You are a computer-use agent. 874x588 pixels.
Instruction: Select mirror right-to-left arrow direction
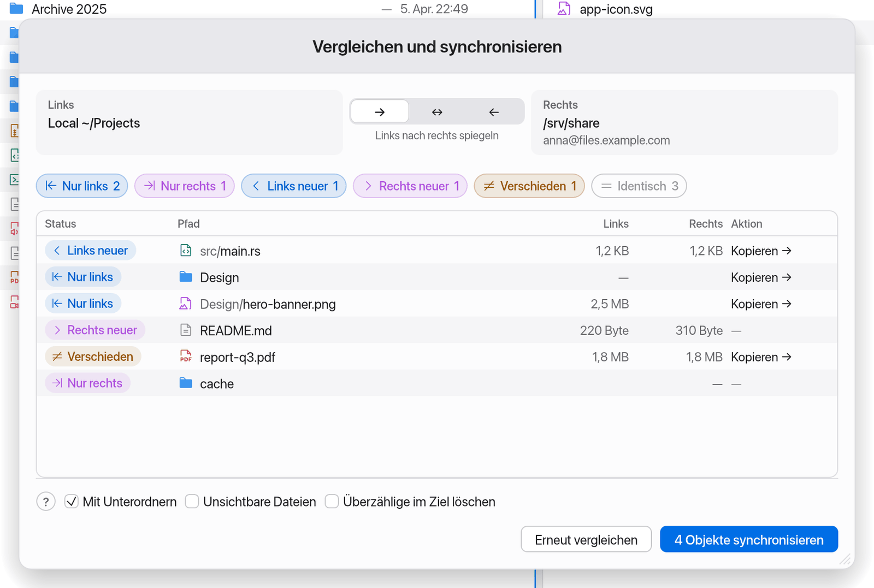coord(494,112)
